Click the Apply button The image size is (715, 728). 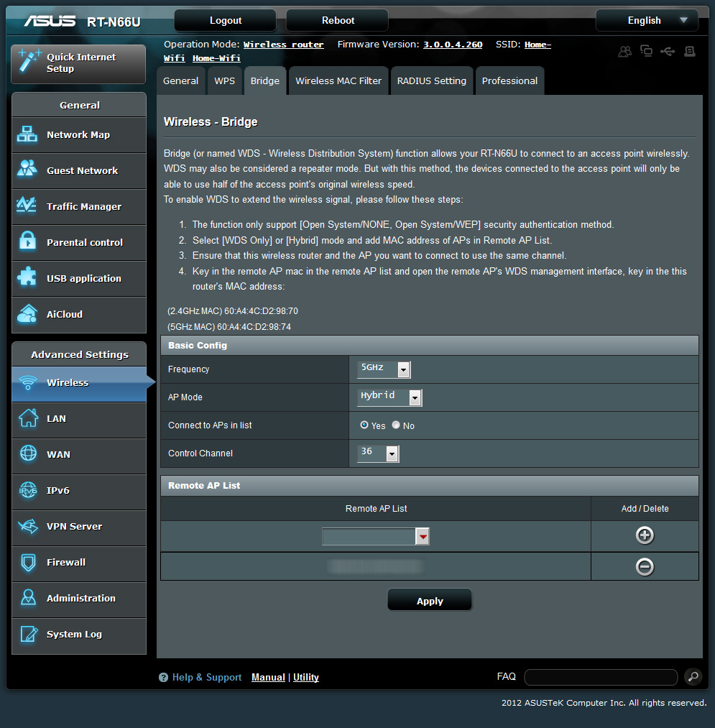[x=430, y=600]
